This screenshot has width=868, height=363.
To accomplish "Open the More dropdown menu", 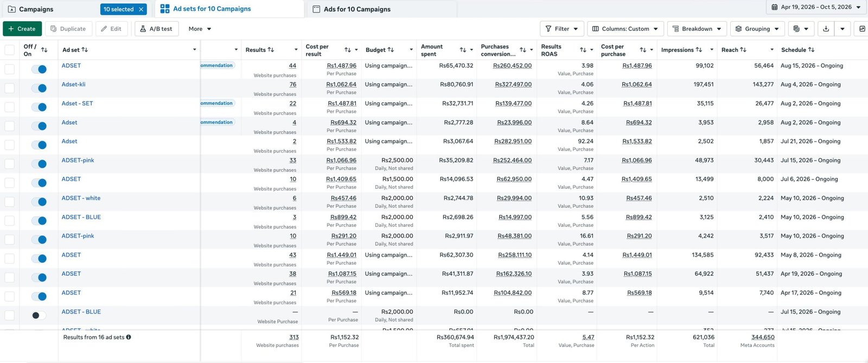I will (x=200, y=29).
